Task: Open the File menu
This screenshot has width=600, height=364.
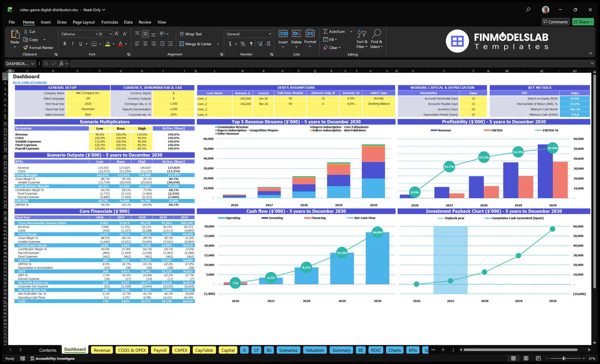Action: click(x=11, y=22)
